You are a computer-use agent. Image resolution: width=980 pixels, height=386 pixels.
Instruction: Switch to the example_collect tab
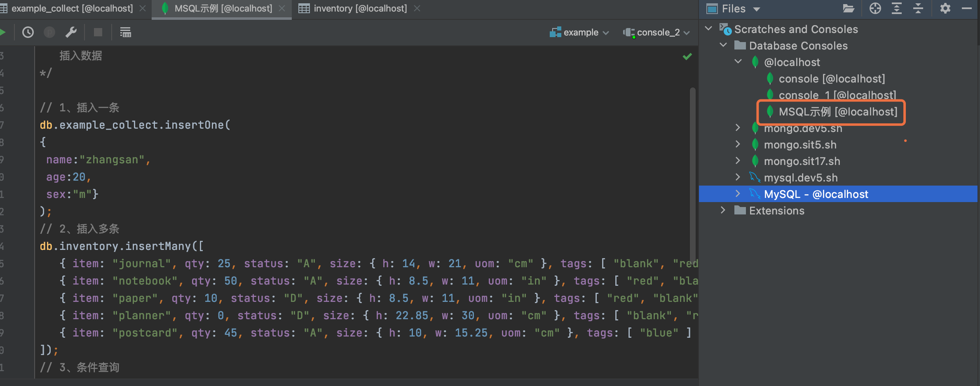pos(70,8)
